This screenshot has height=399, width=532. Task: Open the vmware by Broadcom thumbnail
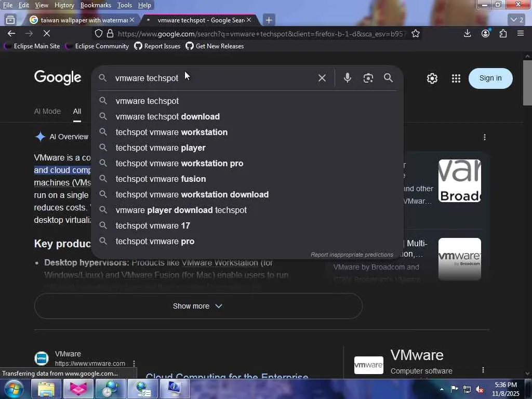tap(459, 259)
